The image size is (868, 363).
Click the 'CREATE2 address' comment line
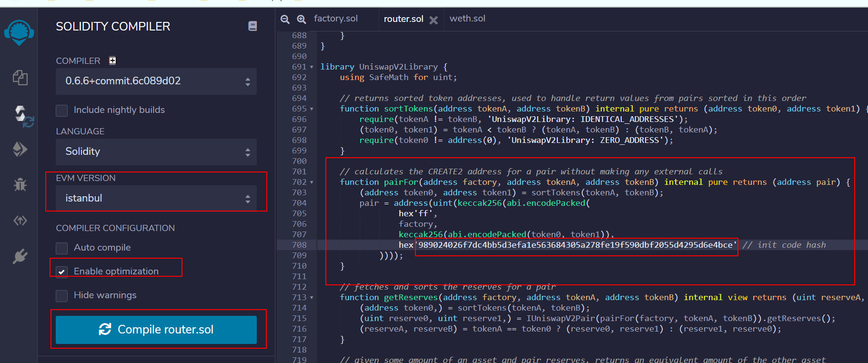531,171
